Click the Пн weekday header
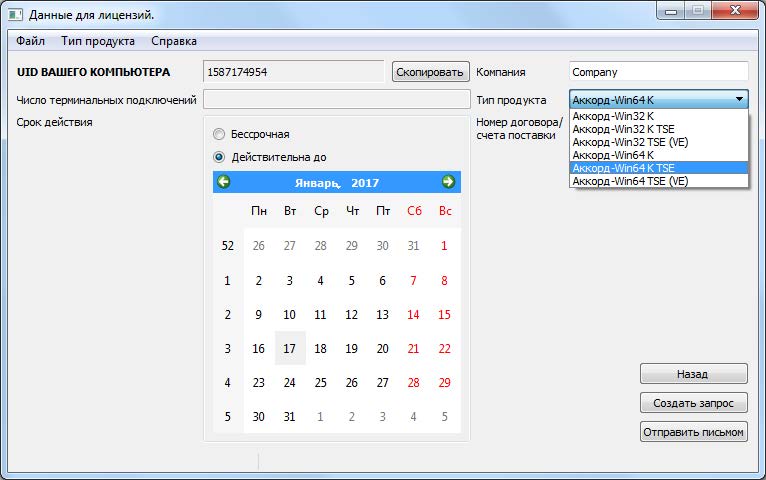766x480 pixels. [x=259, y=211]
